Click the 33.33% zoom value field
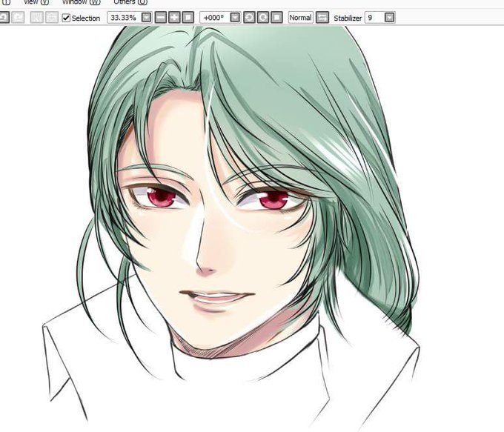504x432 pixels. pos(124,17)
